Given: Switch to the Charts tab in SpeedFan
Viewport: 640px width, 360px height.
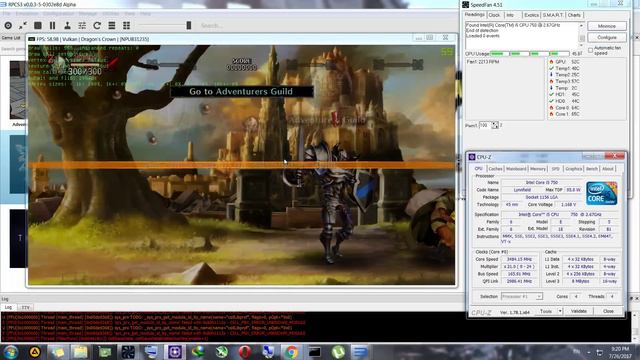Looking at the screenshot, I should [574, 15].
